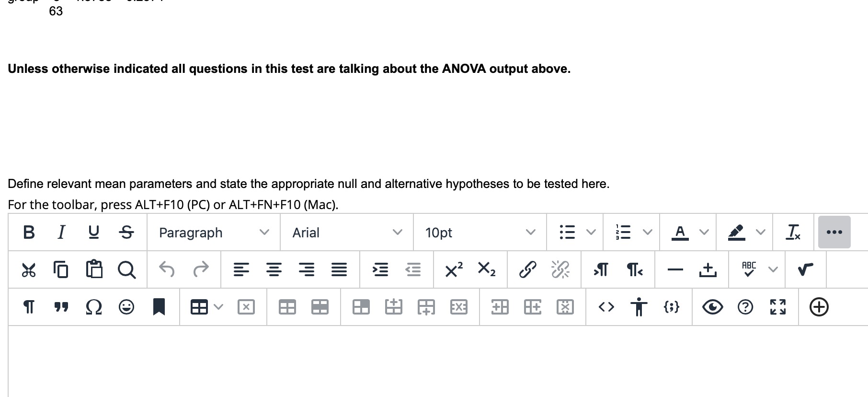Image resolution: width=868 pixels, height=397 pixels.
Task: Expand text color picker arrow
Action: click(704, 233)
